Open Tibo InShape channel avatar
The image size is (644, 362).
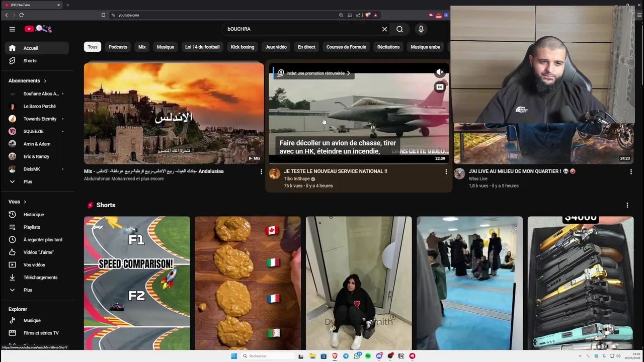[x=274, y=173]
